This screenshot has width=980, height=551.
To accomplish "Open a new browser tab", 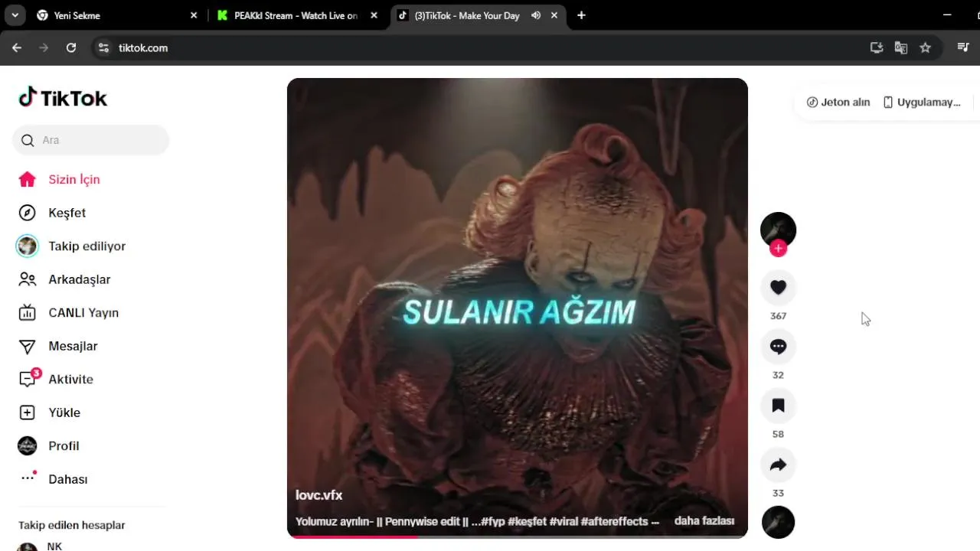I will pos(581,15).
